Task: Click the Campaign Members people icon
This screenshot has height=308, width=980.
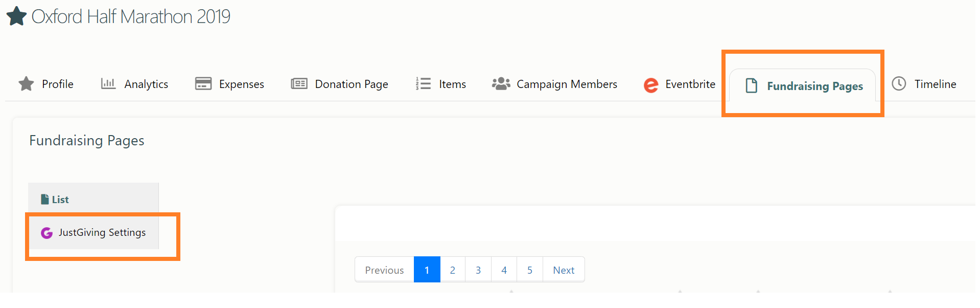Action: click(x=501, y=83)
